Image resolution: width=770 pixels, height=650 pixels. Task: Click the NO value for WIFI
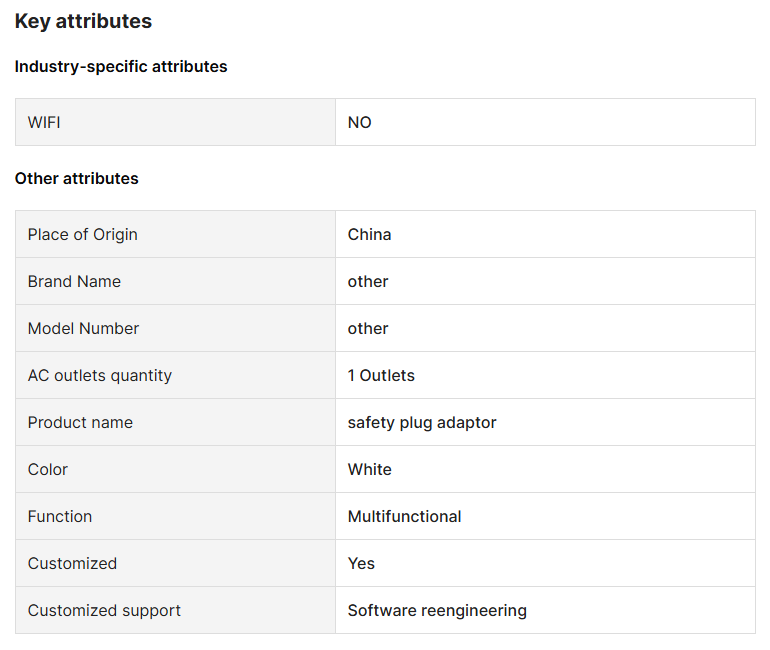(359, 122)
